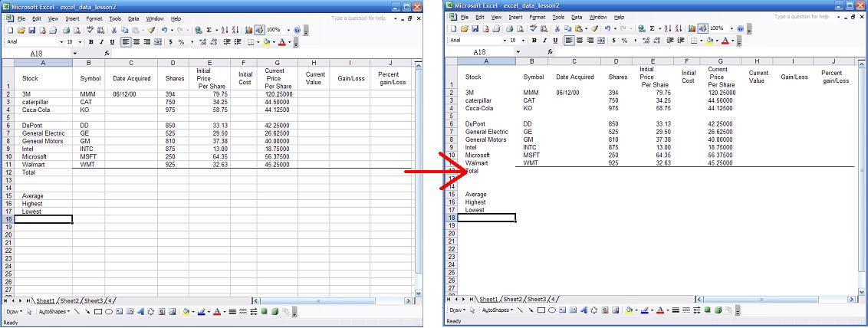Click 3-D Style icon in left Drawing toolbar
Image resolution: width=868 pixels, height=328 pixels.
[x=275, y=311]
